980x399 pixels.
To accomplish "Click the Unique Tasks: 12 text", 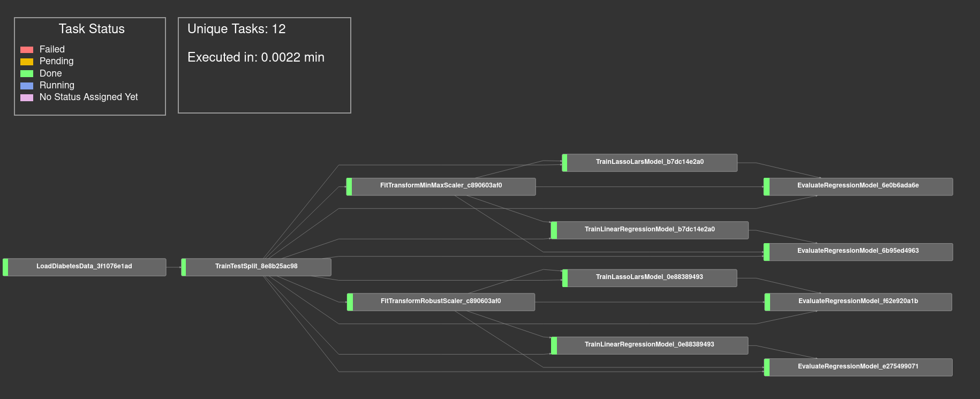I will point(236,29).
